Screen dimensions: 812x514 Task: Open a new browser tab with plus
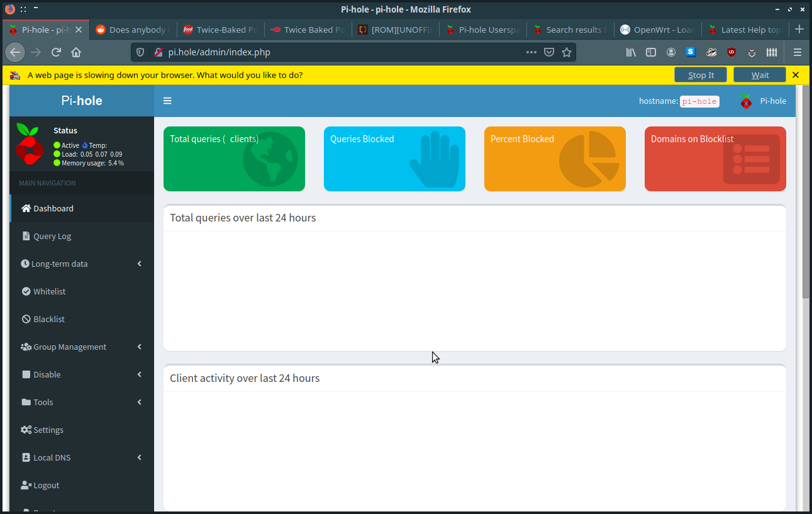point(799,30)
